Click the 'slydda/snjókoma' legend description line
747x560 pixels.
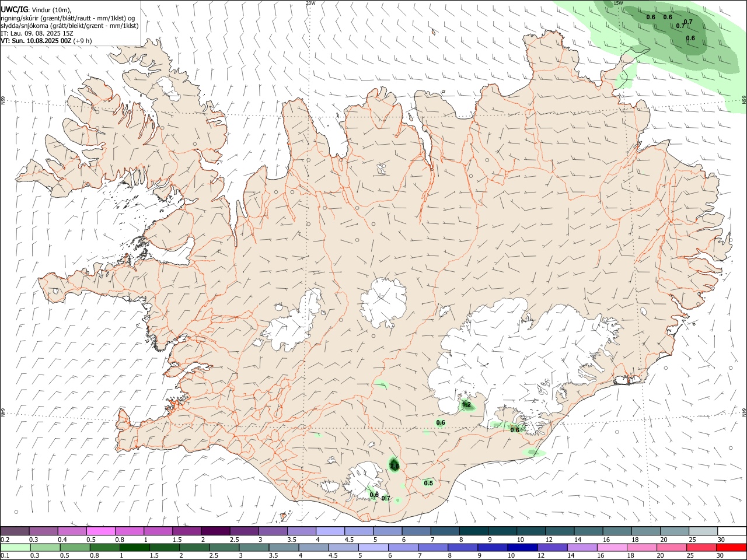pyautogui.click(x=69, y=26)
